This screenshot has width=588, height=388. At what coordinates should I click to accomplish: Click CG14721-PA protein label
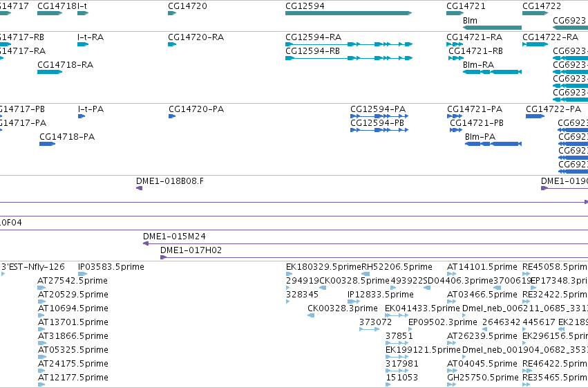click(475, 109)
